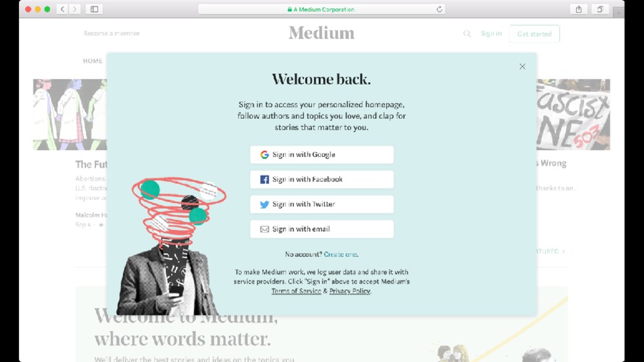Click the Get started button
This screenshot has width=644, height=362.
(x=534, y=34)
